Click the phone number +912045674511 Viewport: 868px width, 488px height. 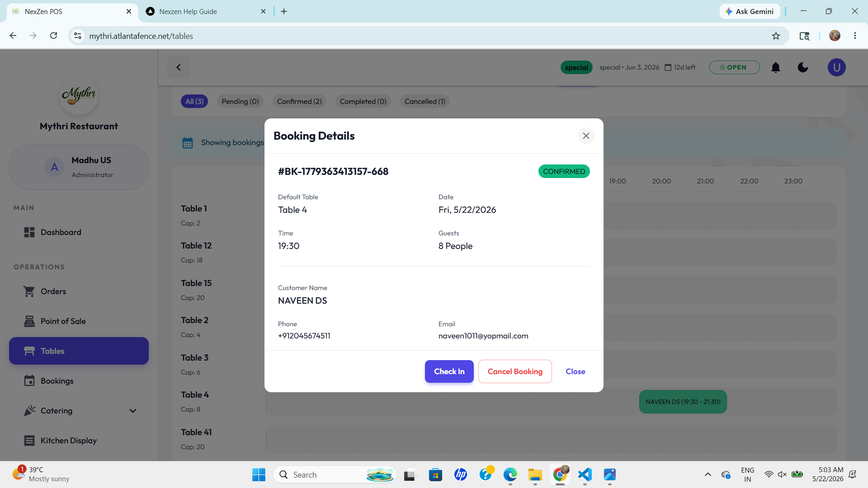pyautogui.click(x=304, y=336)
